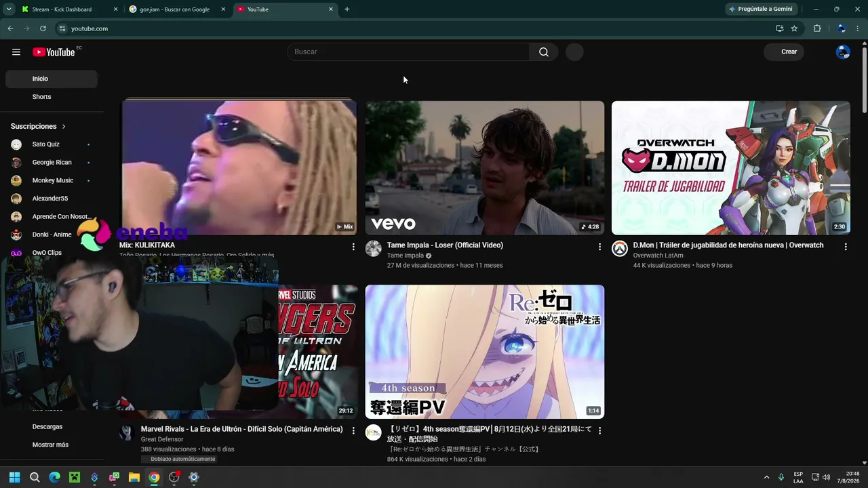Open Windows taskbar search
This screenshot has height=488, width=868.
[35, 477]
